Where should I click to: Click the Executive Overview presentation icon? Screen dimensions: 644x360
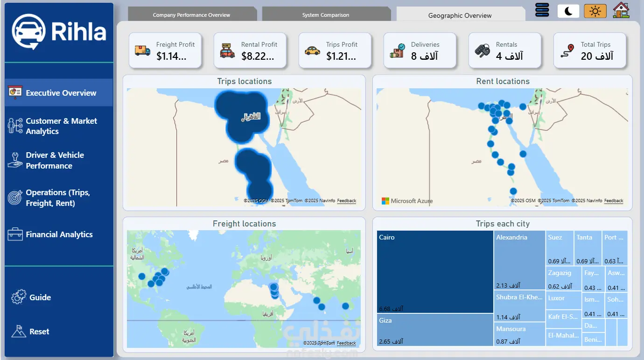[15, 92]
